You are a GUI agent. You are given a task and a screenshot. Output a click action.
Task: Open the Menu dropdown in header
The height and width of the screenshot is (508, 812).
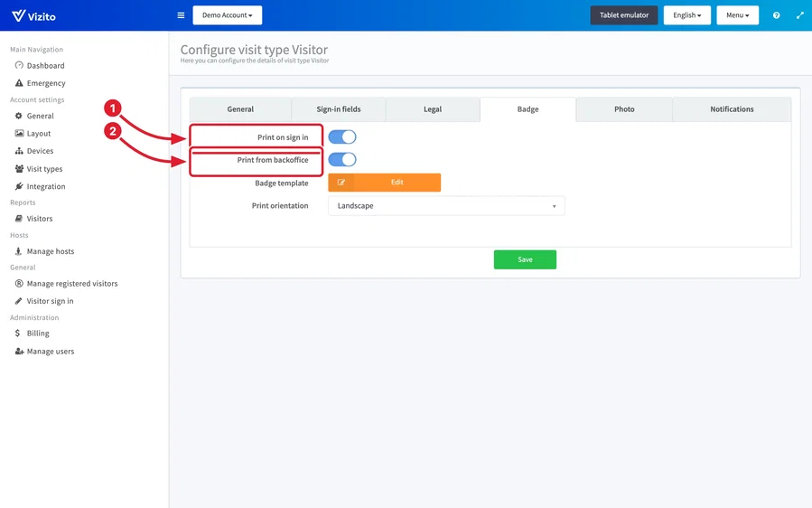coord(737,15)
